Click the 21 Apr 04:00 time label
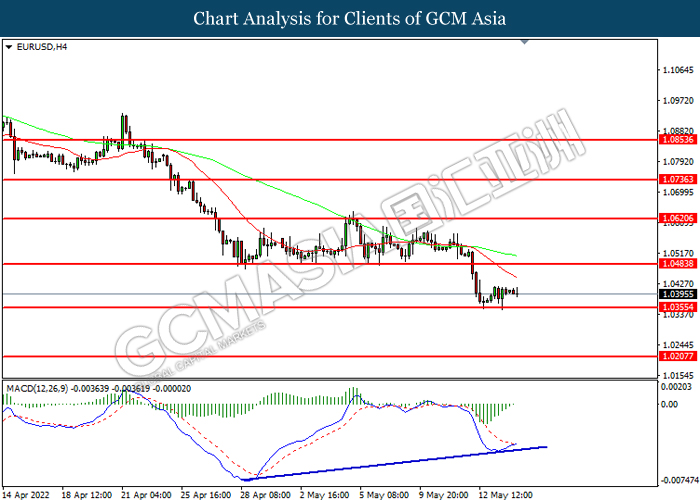 coord(146,495)
